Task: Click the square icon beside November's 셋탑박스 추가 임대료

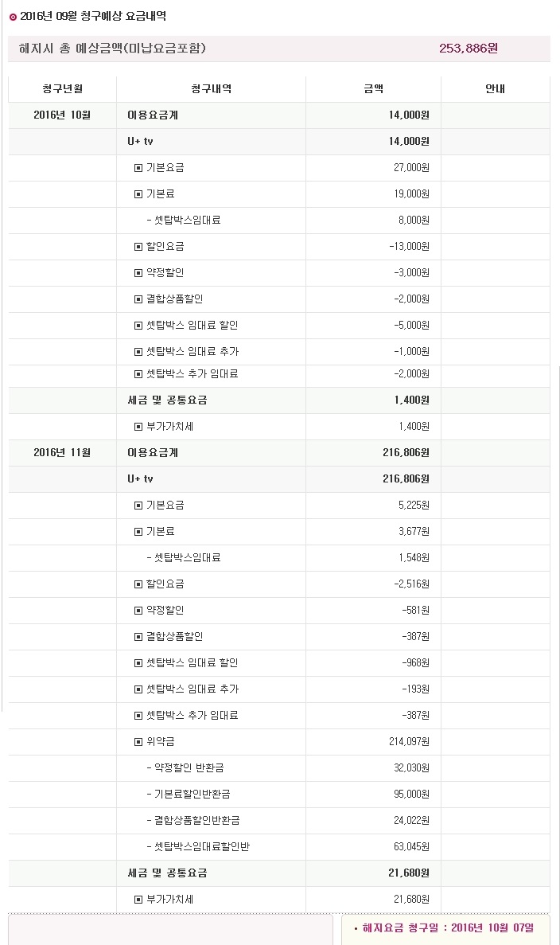Action: (x=138, y=716)
